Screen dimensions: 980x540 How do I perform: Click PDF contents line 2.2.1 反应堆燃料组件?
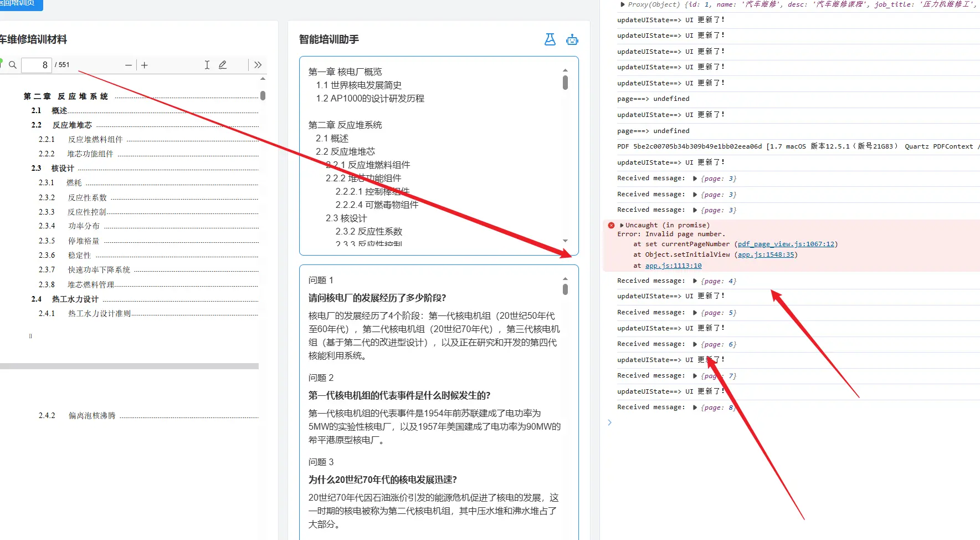click(148, 139)
